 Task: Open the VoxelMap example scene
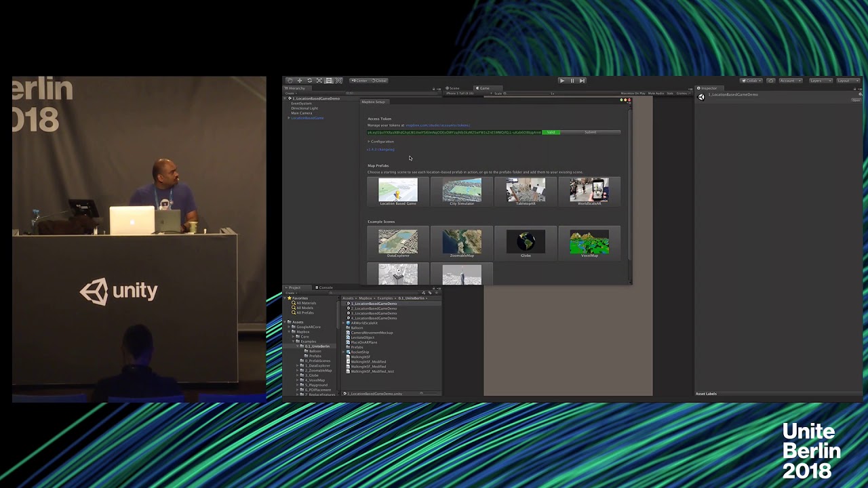click(589, 243)
